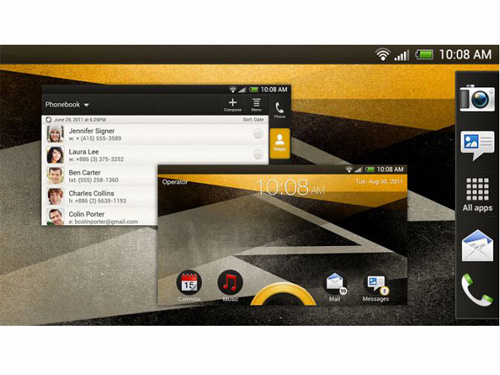Screen dimensions: 500x375
Task: Tap the Operator label on lock screen
Action: coord(175,182)
